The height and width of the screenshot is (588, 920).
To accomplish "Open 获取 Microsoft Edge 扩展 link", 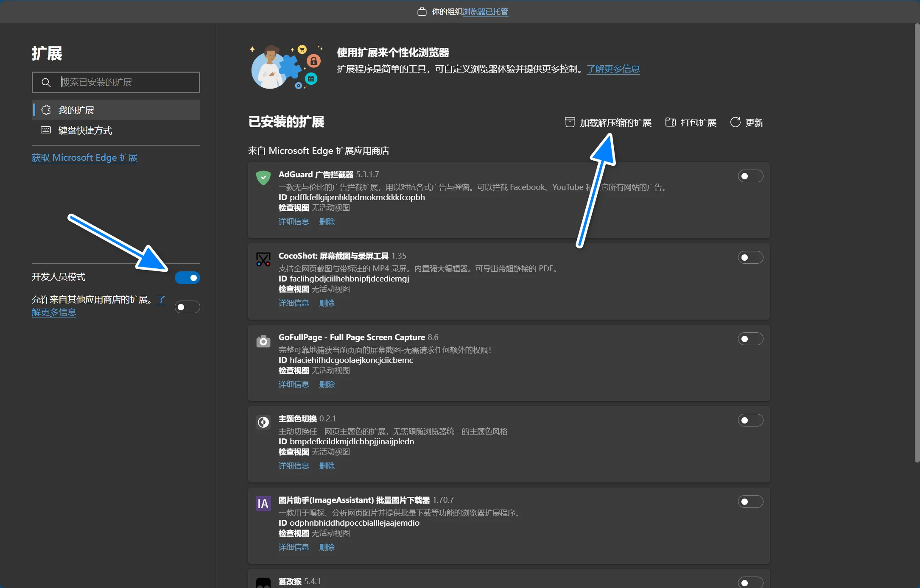I will pyautogui.click(x=84, y=158).
